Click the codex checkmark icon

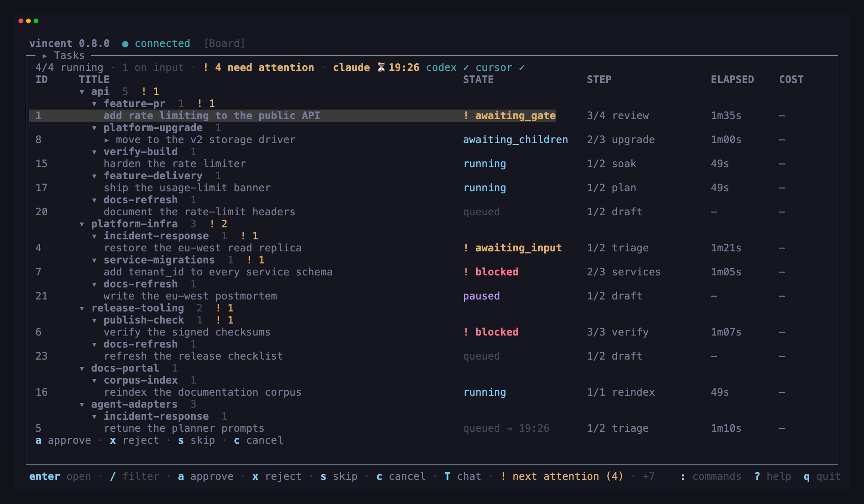coord(466,68)
